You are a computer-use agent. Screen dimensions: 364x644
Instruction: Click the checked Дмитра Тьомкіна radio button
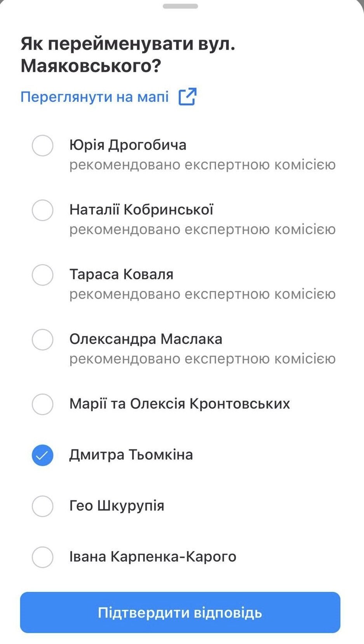coord(42,455)
